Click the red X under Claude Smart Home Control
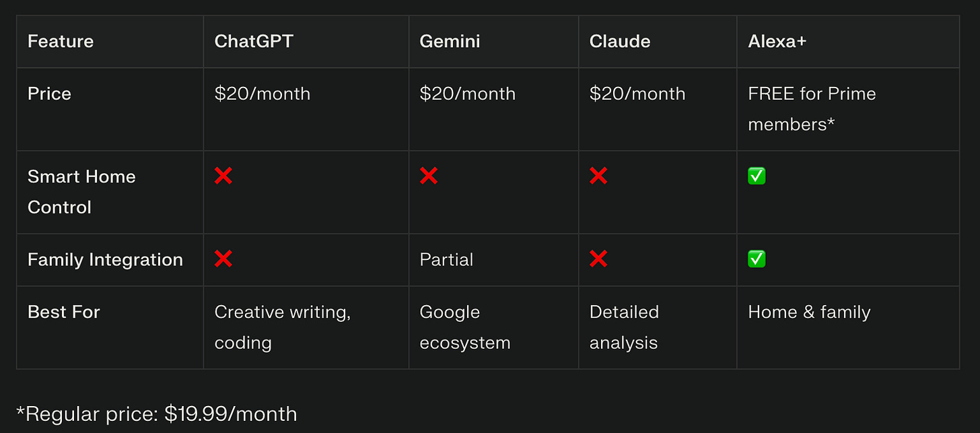This screenshot has width=980, height=433. (x=598, y=176)
